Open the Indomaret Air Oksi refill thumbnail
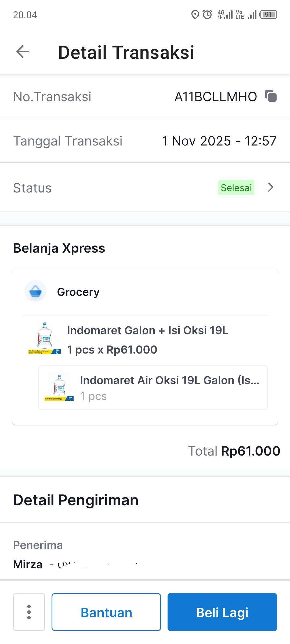Viewport: 290px width, 644px height. [x=59, y=388]
